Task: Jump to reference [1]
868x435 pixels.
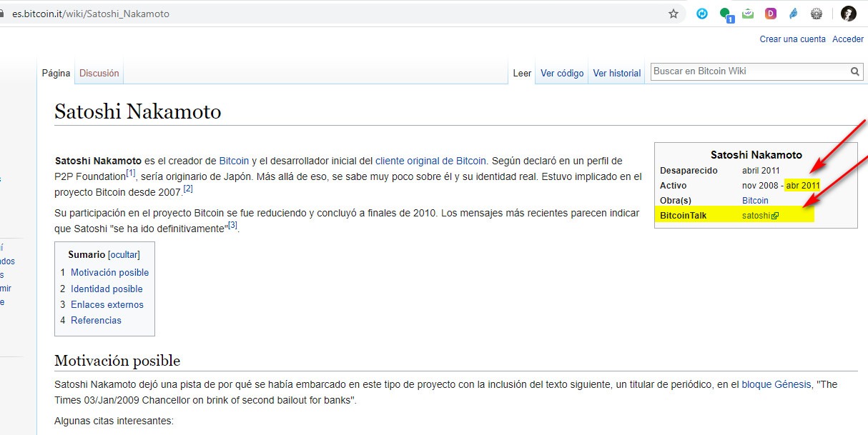Action: click(131, 173)
